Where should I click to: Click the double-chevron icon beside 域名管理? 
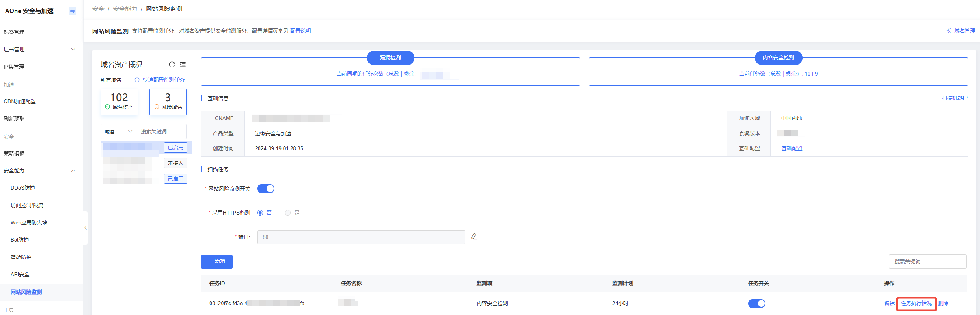coord(949,31)
